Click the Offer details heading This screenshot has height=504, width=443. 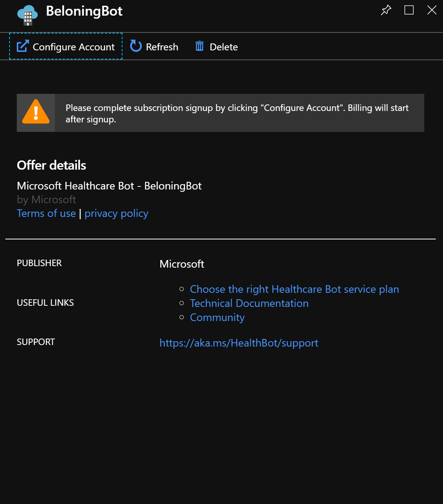52,165
